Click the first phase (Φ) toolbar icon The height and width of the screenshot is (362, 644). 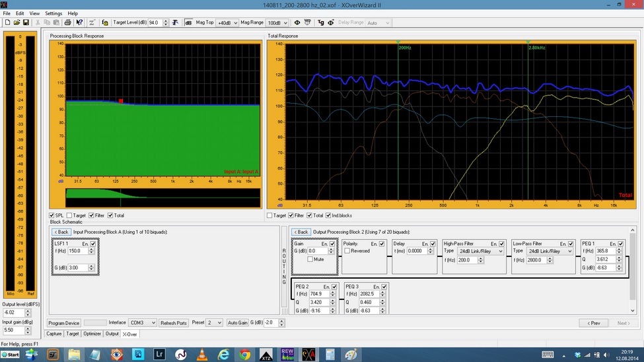(297, 22)
